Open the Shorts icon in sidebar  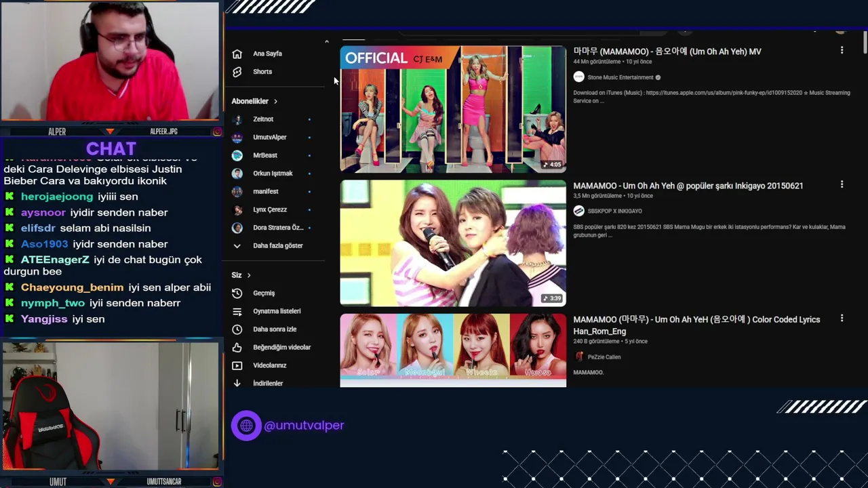[x=237, y=72]
